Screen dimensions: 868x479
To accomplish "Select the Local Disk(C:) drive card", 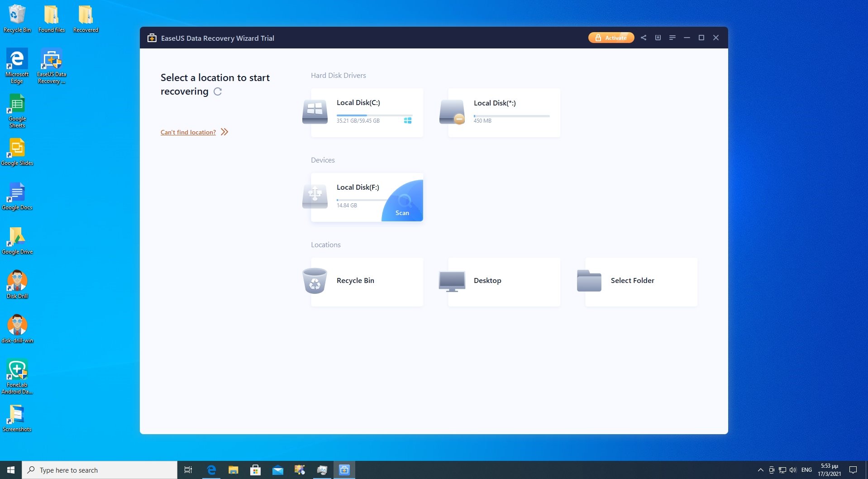I will 367,112.
